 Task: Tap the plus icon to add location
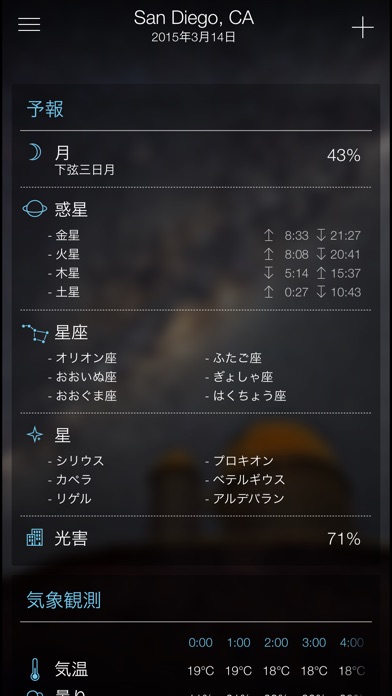[x=363, y=28]
